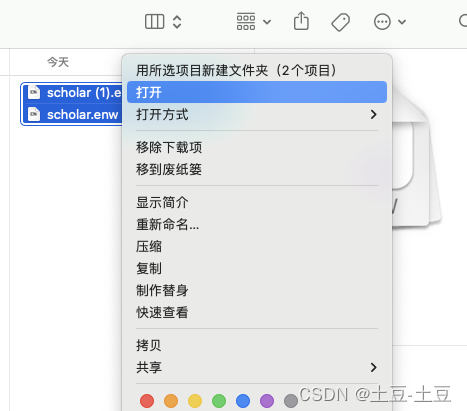Click the Share toolbar icon
Screen dimensions: 467x411
(x=301, y=21)
